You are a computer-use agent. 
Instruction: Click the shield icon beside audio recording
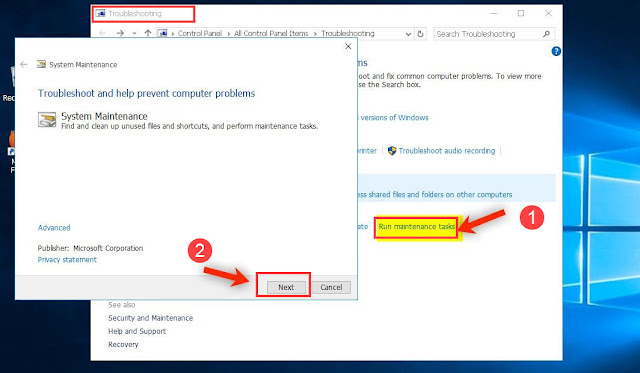[x=392, y=151]
